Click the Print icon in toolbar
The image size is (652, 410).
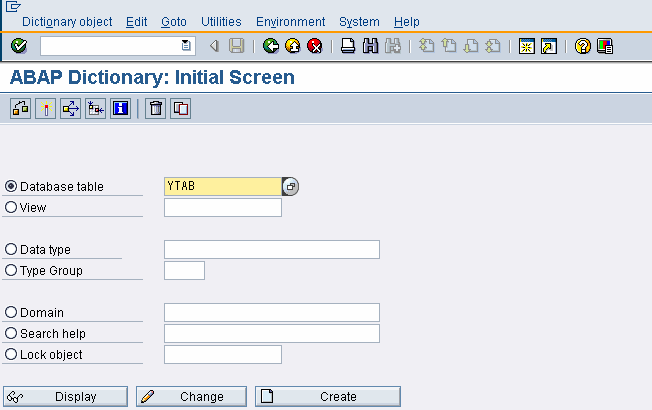[347, 46]
